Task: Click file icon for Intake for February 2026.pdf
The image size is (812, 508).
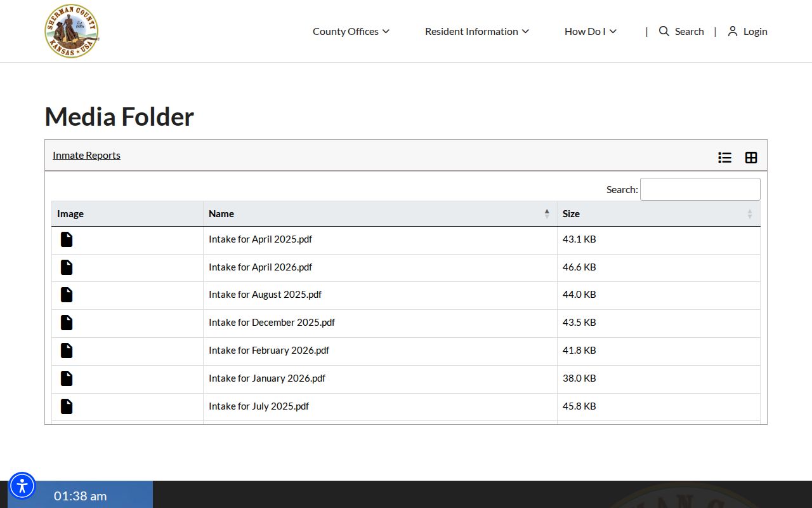Action: tap(67, 351)
